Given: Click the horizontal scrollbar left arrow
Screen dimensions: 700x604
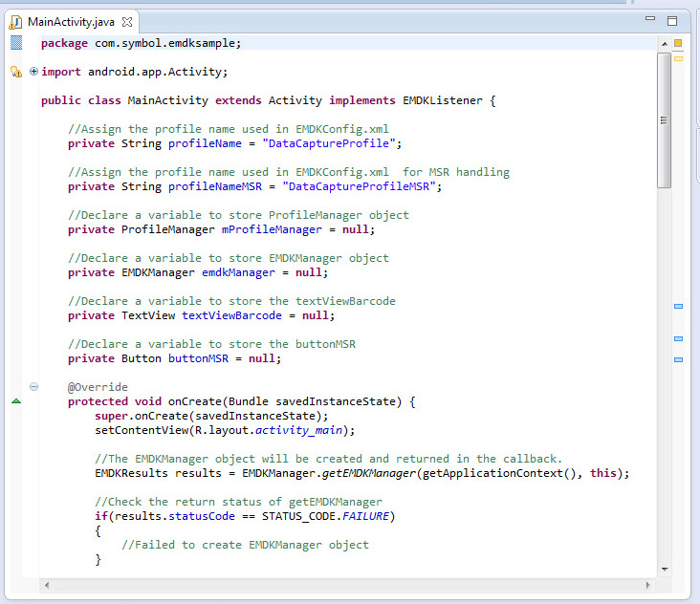Looking at the screenshot, I should [x=46, y=583].
